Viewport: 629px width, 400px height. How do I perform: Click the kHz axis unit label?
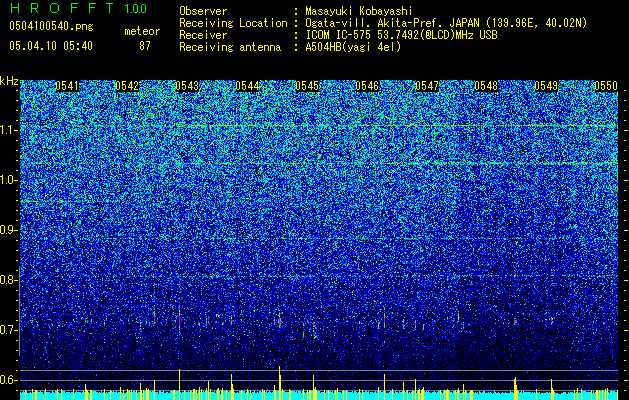[9, 81]
